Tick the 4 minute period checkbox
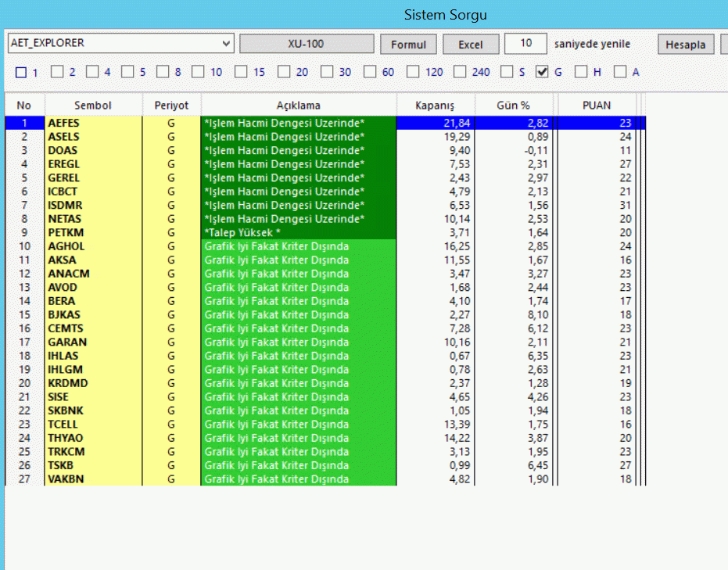This screenshot has height=570, width=728. [92, 71]
